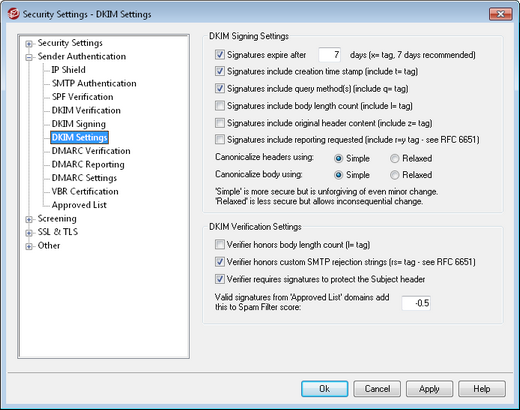Toggle verifier honors body length count
The width and height of the screenshot is (520, 410).
[220, 245]
